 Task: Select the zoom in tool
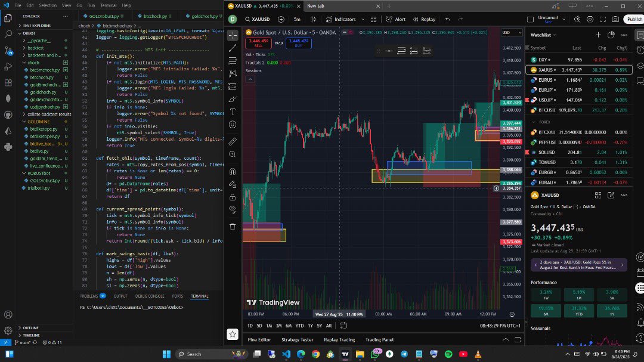(233, 154)
